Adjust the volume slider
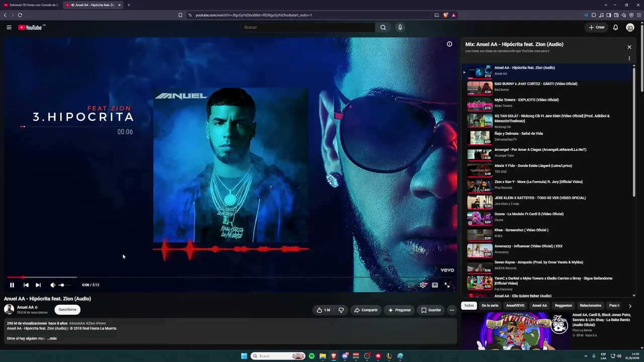The height and width of the screenshot is (362, 644). click(65, 285)
